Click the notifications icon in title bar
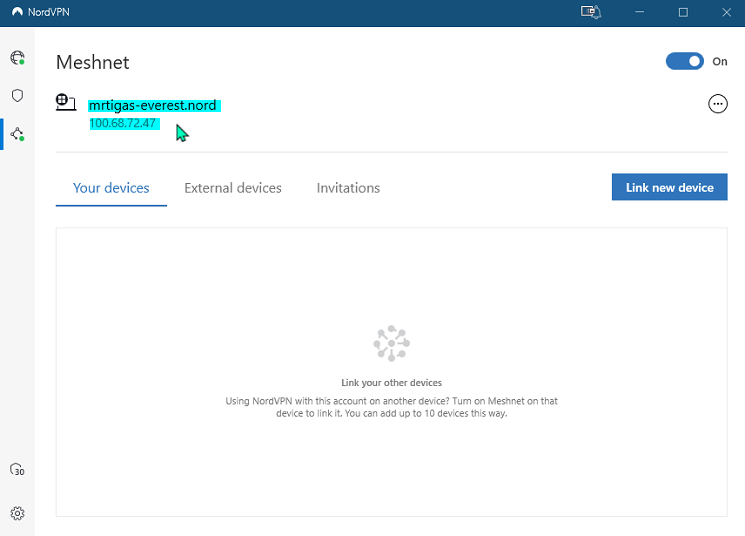The width and height of the screenshot is (745, 536). pos(591,12)
